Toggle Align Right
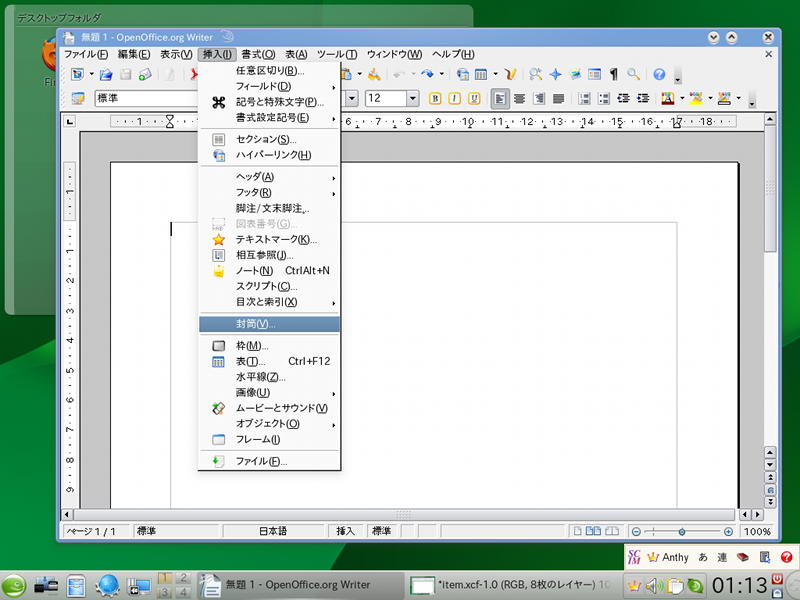The width and height of the screenshot is (800, 600). click(x=539, y=98)
